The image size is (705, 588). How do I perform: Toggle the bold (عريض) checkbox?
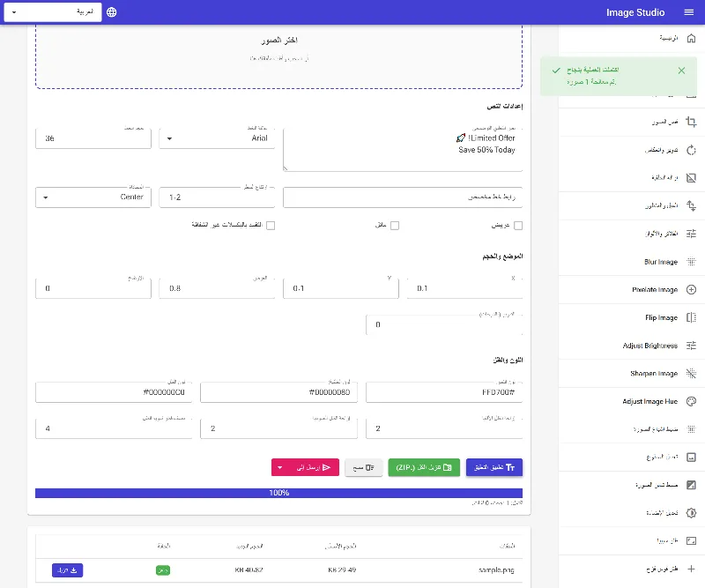(518, 226)
